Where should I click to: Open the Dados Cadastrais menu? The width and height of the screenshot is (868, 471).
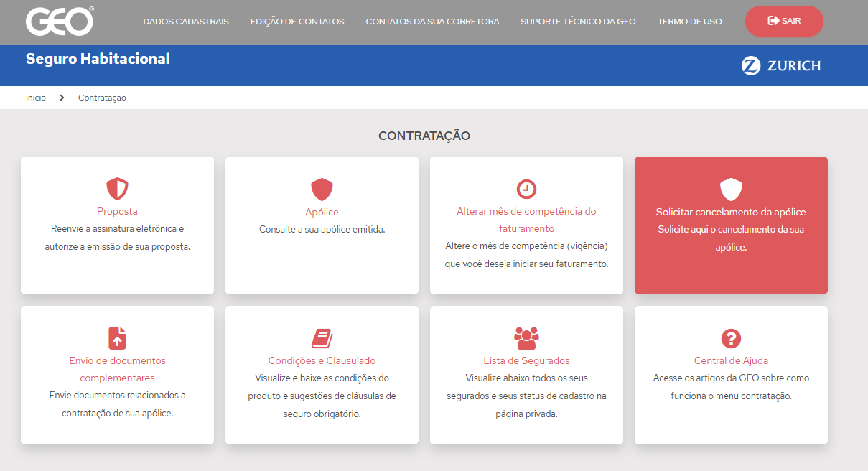click(186, 22)
